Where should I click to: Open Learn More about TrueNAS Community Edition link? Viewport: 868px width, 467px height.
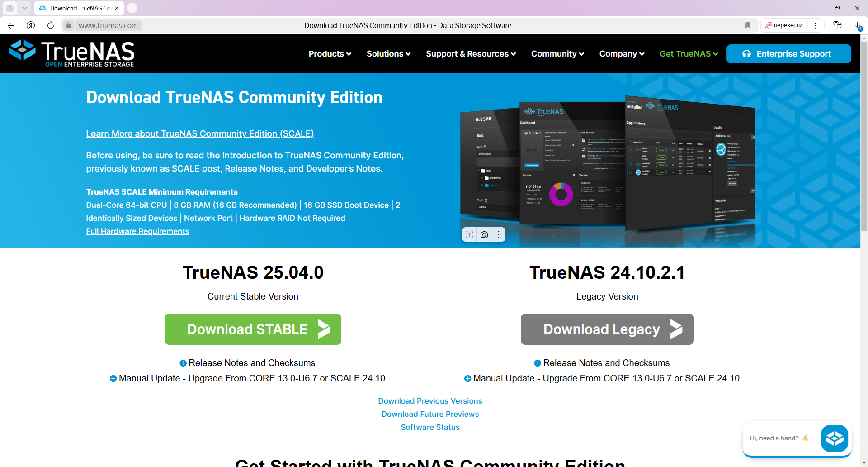200,133
